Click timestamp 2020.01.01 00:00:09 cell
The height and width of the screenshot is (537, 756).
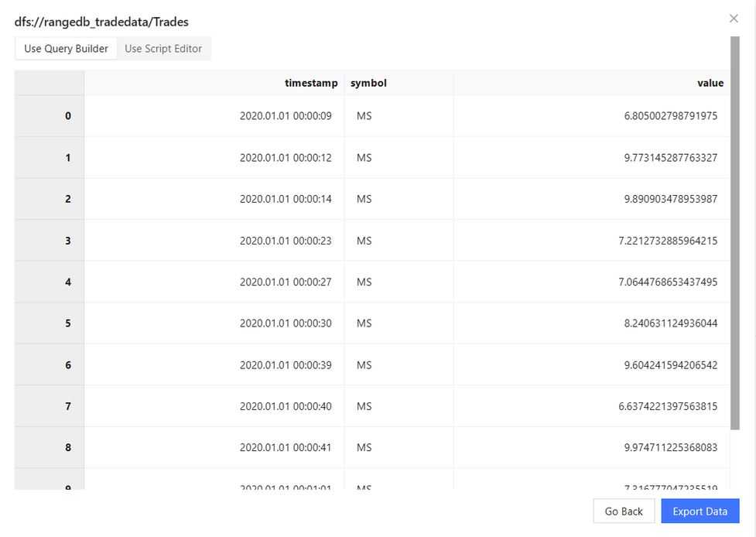pyautogui.click(x=286, y=116)
